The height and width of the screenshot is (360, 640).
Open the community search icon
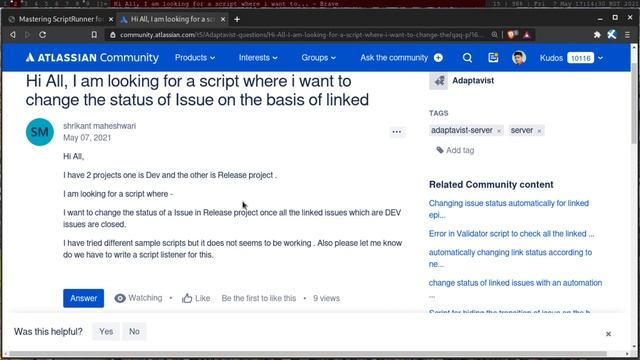(467, 58)
